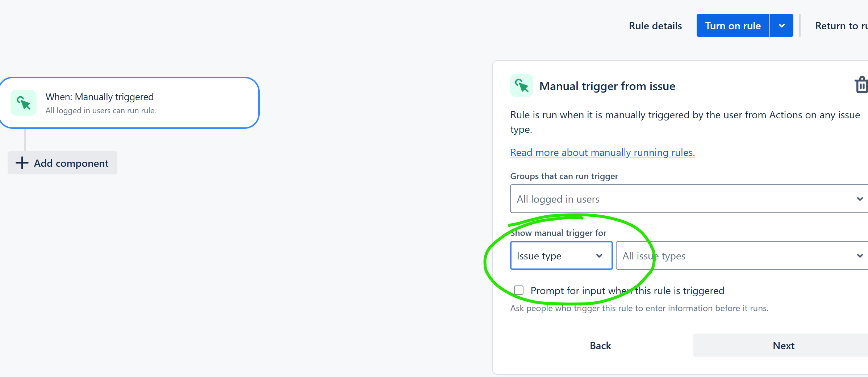The height and width of the screenshot is (377, 868).
Task: Click Add component button
Action: click(x=62, y=163)
